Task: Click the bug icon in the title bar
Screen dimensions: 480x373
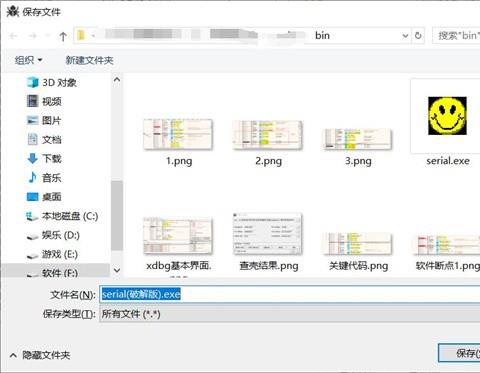Action: click(x=13, y=11)
